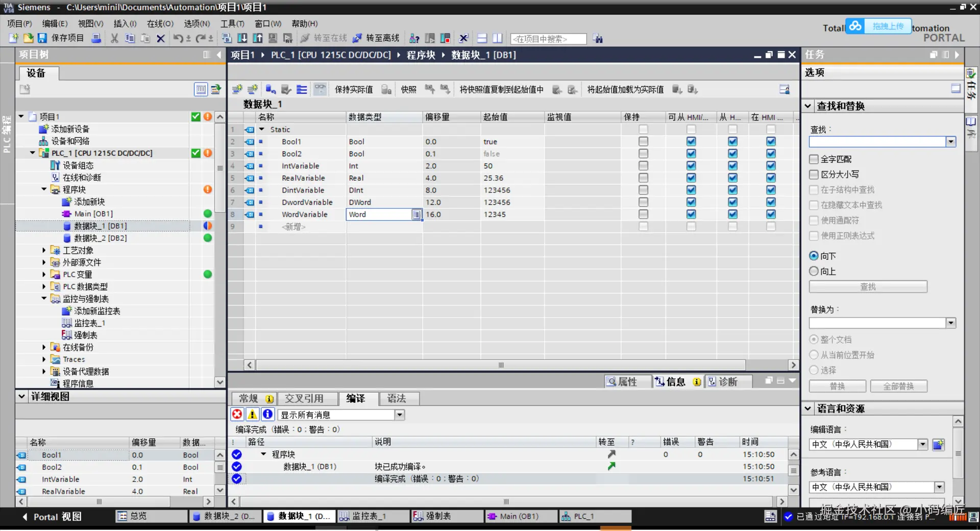This screenshot has width=980, height=531.
Task: Click the upload from device icon
Action: (258, 38)
